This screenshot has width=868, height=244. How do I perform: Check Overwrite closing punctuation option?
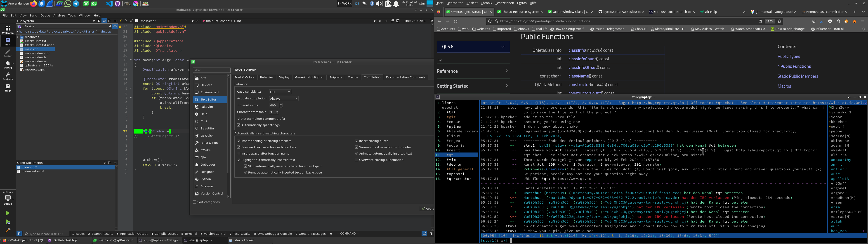[x=356, y=160]
